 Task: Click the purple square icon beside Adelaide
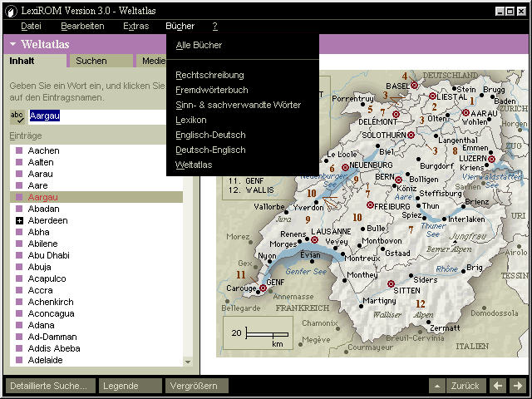pos(19,360)
